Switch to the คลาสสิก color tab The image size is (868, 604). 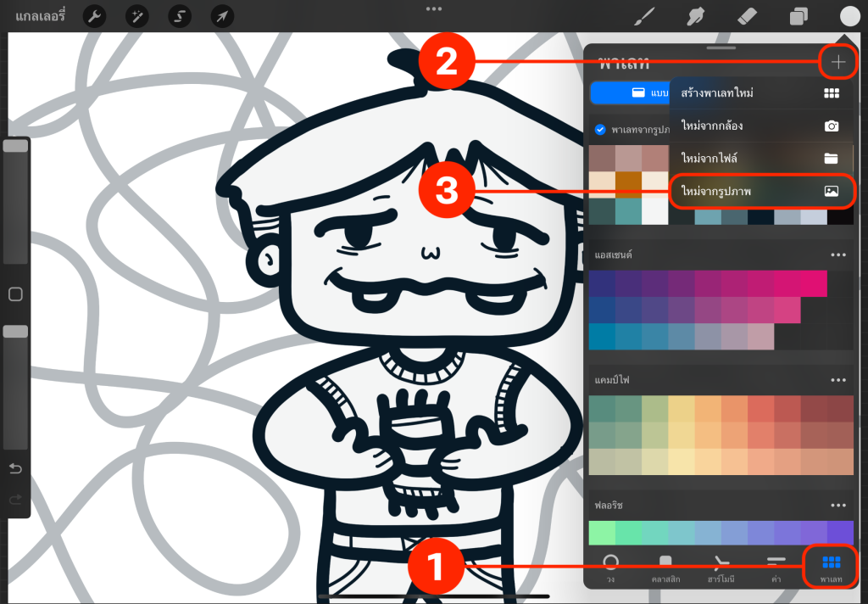click(666, 568)
